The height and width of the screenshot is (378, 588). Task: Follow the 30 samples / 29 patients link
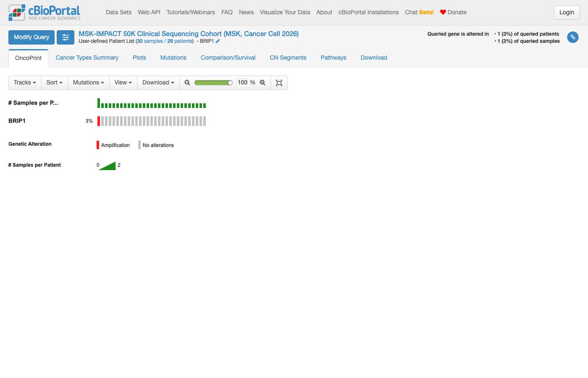(x=165, y=41)
